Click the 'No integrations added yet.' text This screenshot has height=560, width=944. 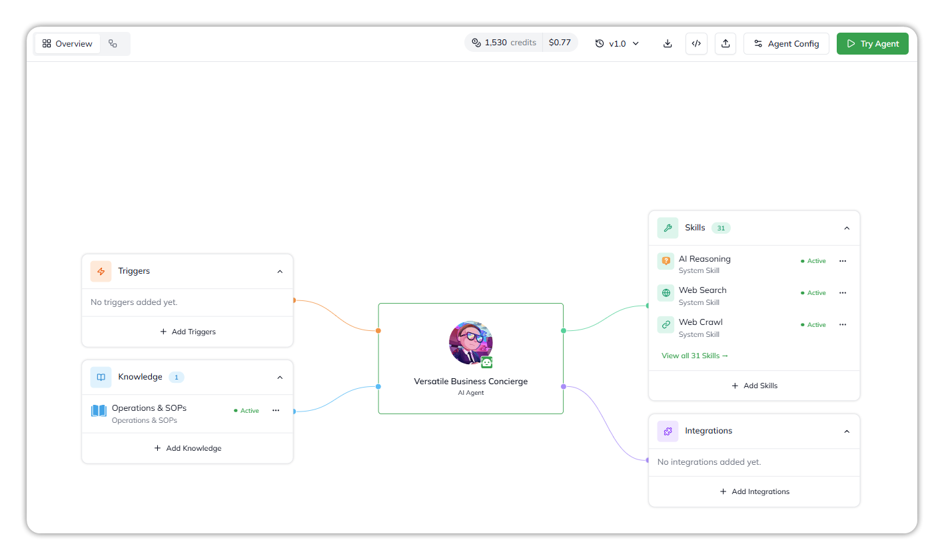tap(709, 462)
